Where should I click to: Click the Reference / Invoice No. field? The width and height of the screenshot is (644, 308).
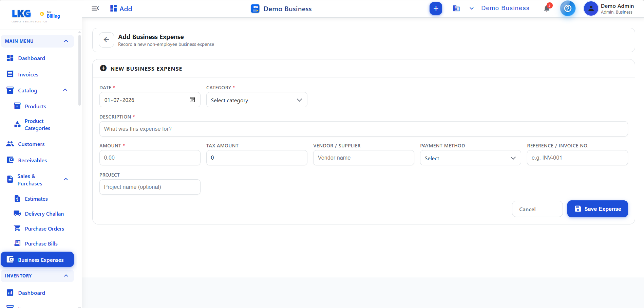(x=577, y=158)
